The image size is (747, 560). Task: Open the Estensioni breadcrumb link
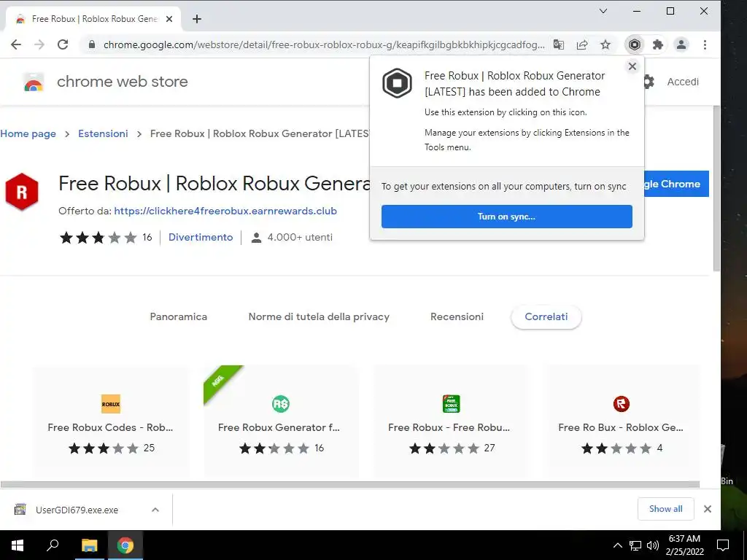coord(103,134)
